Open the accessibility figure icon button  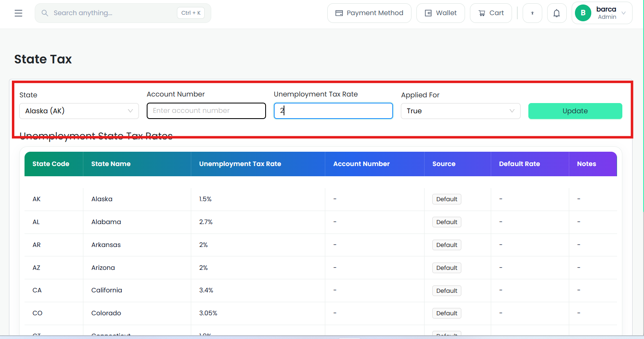(532, 13)
